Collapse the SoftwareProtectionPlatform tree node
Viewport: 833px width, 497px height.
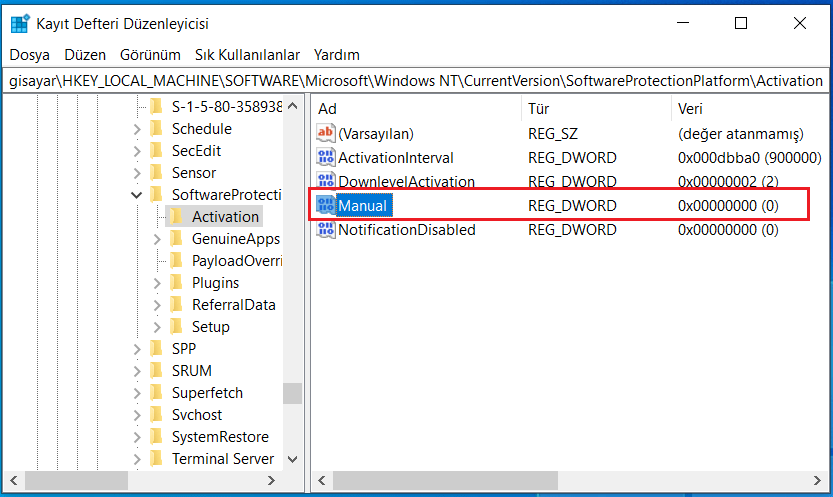click(x=137, y=195)
